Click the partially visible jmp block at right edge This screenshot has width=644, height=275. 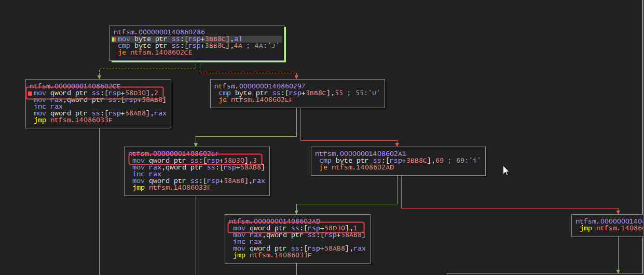pos(607,228)
